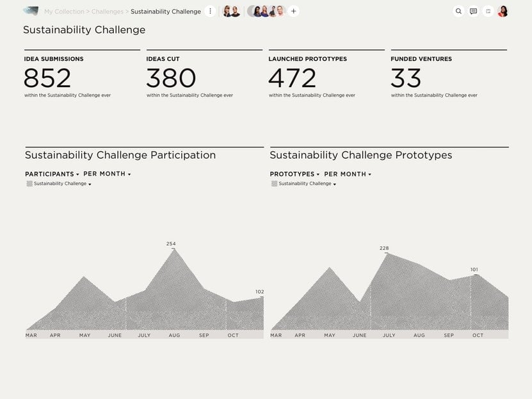Screen dimensions: 532x399
Task: Go to My Collection breadcrumb
Action: (64, 12)
